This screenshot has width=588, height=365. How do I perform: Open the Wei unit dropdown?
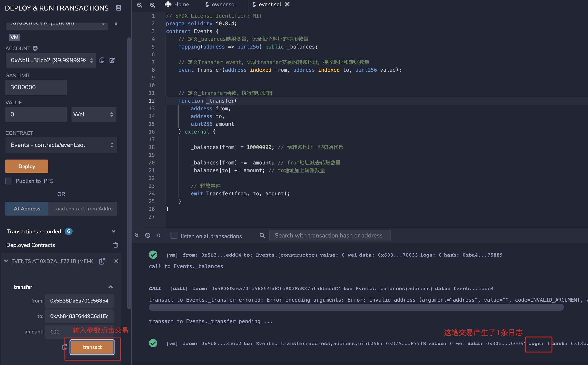point(94,114)
